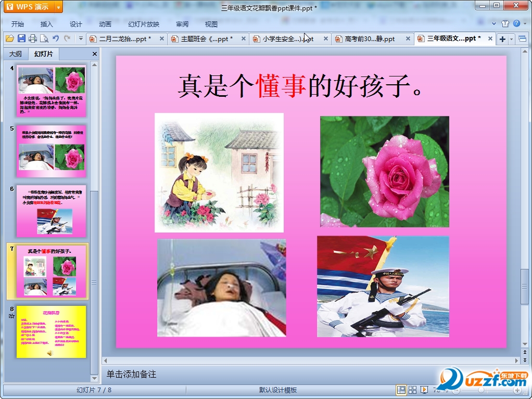The image size is (532, 399).
Task: Click the next slide double-arrow button
Action: tap(525, 359)
